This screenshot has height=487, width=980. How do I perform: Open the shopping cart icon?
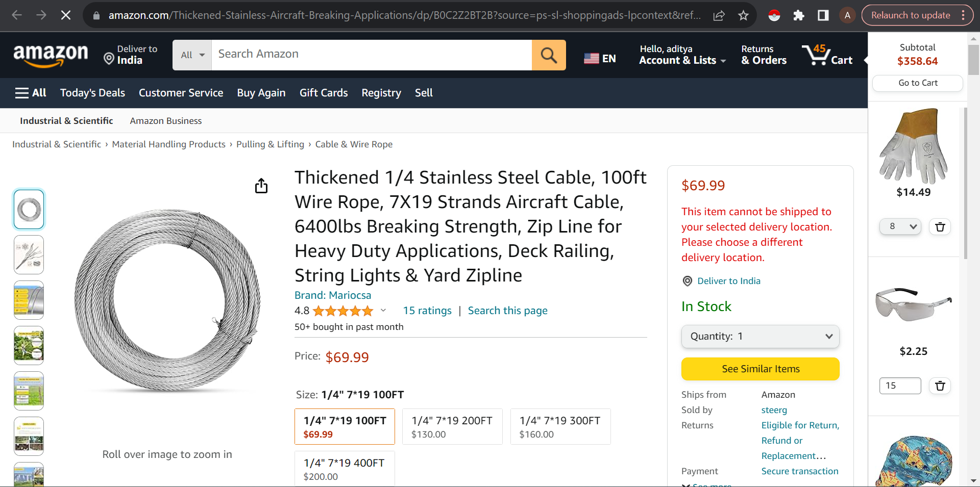pyautogui.click(x=827, y=55)
